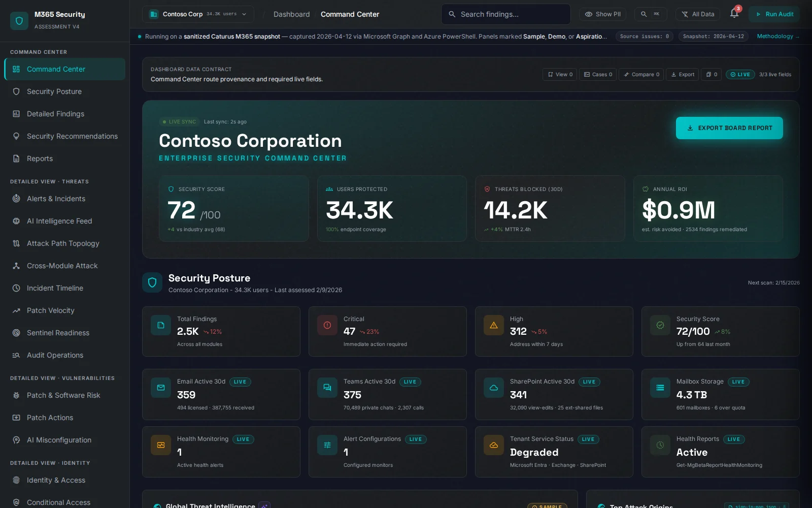This screenshot has height=508, width=812.
Task: Open the quick search shortcut button
Action: (x=650, y=14)
